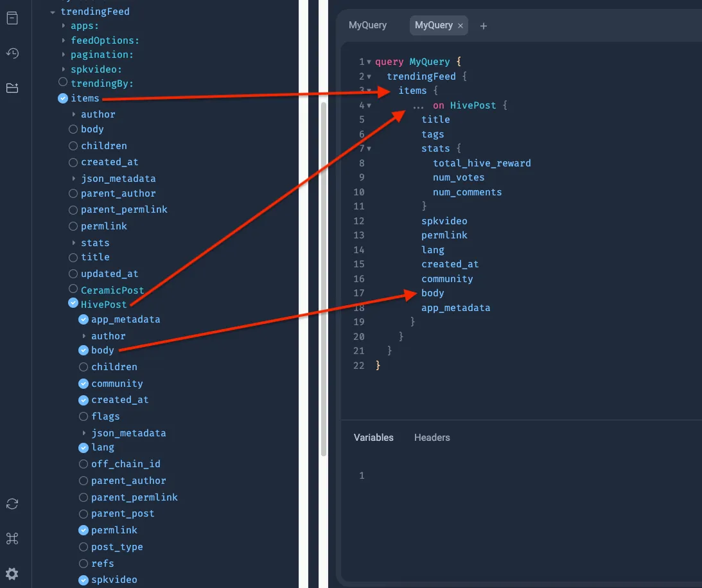The image size is (702, 588).
Task: Click the explorer panel vertical scrollbar
Action: (x=324, y=279)
